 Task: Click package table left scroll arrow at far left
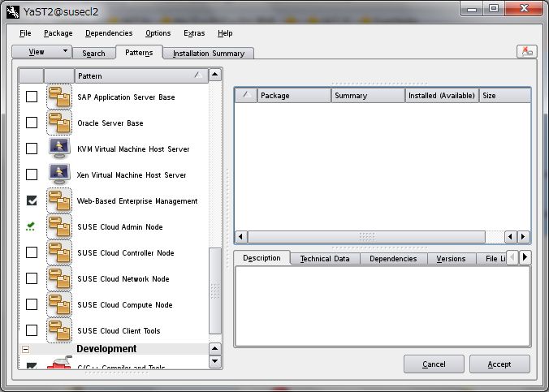pyautogui.click(x=241, y=237)
